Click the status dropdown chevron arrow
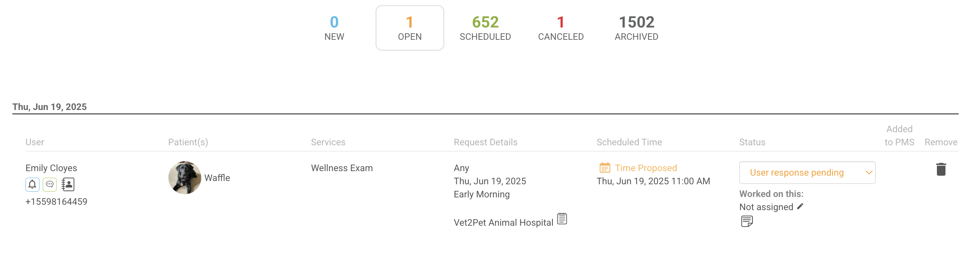Screen dimensions: 980x261 (869, 172)
